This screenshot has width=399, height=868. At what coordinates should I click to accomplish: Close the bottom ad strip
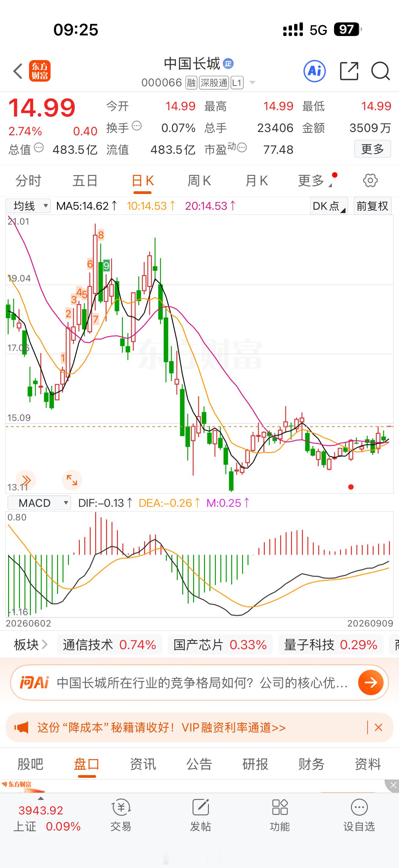click(393, 786)
